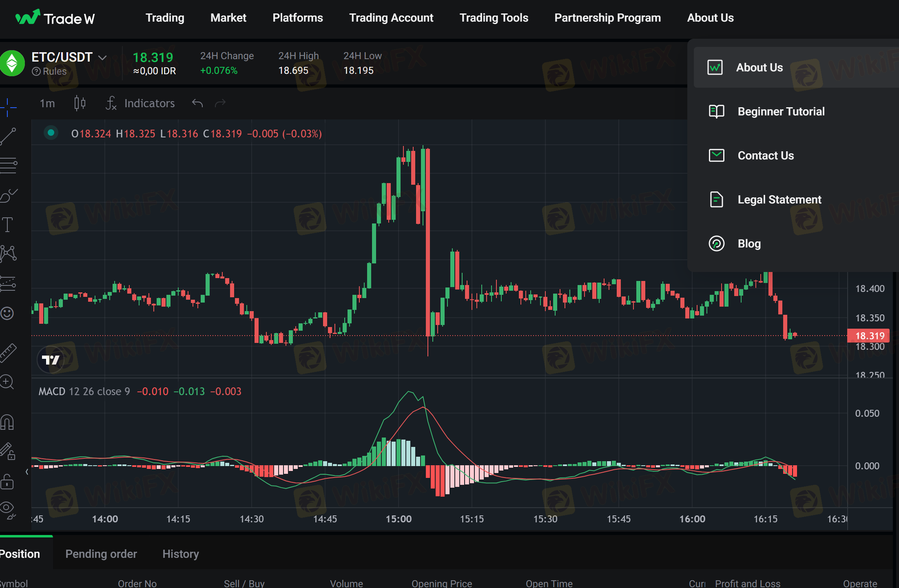The height and width of the screenshot is (588, 899).
Task: Select the text annotation tool
Action: point(8,225)
